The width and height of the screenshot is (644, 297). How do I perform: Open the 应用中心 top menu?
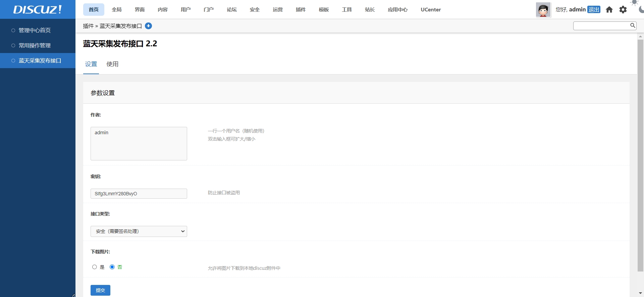click(x=397, y=10)
